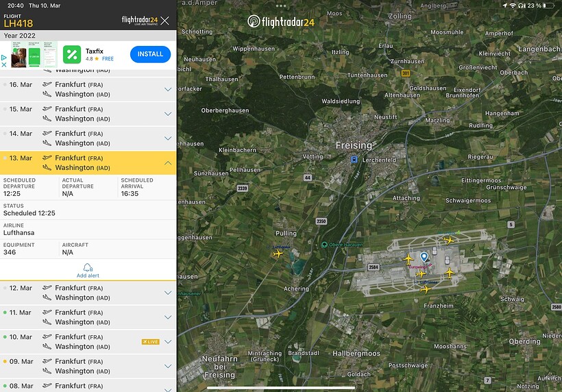Viewport: 562px width, 392px height.
Task: Tap the iPad home indicator bar
Action: (281, 387)
